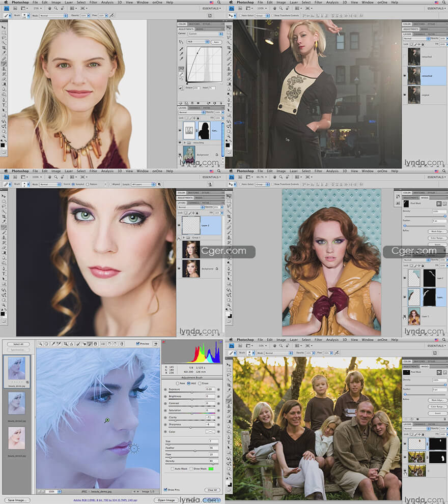Open the zoom level dropdown in Camera Raw
Screen dimensions: 448x504
point(53,491)
